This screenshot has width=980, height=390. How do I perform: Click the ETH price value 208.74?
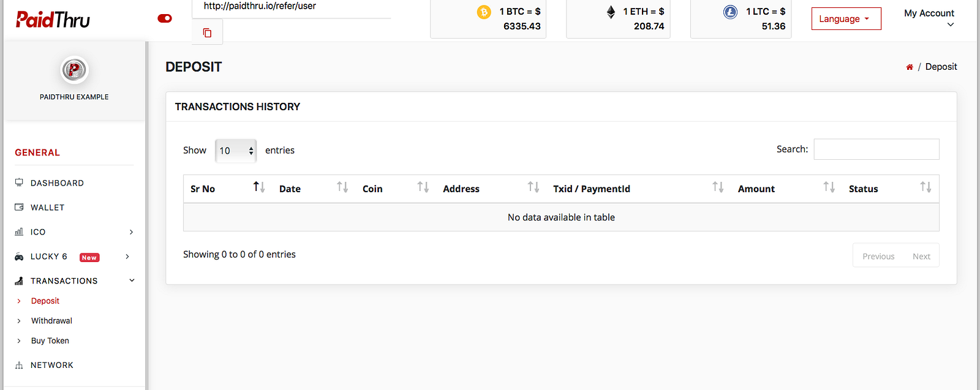(649, 26)
